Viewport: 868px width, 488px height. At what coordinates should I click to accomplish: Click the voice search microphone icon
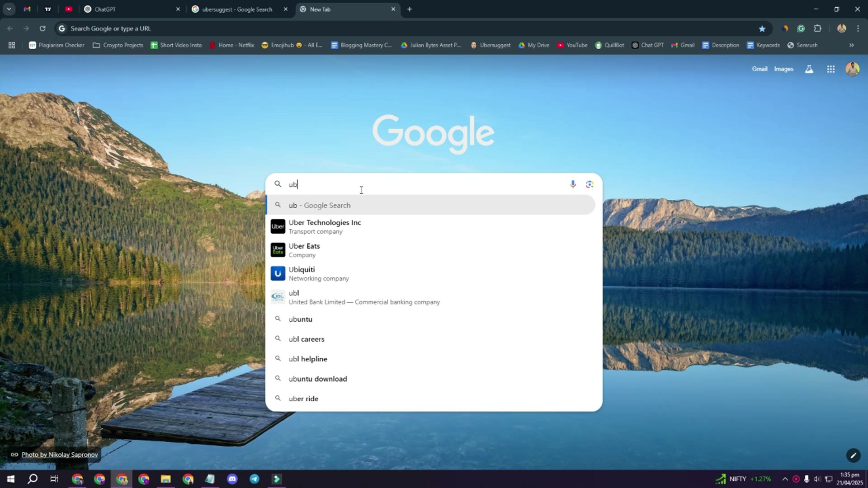(573, 184)
